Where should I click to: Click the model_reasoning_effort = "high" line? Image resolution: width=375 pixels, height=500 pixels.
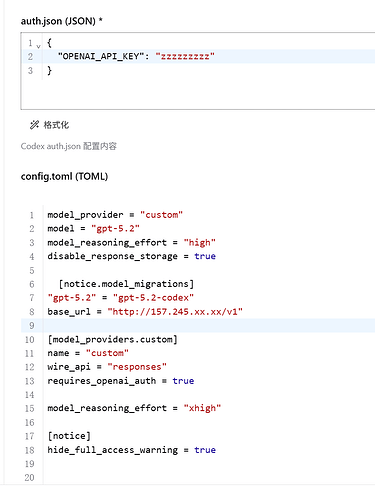pyautogui.click(x=131, y=242)
